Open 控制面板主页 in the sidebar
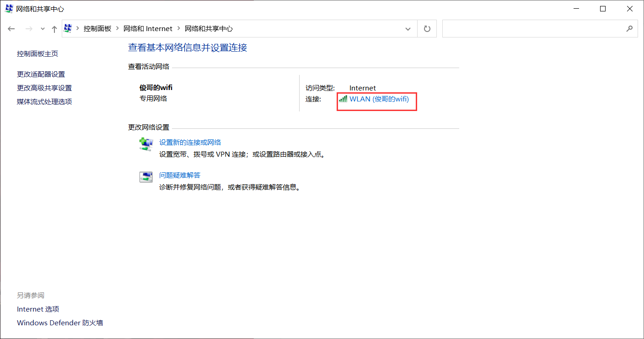This screenshot has width=644, height=339. pyautogui.click(x=38, y=54)
